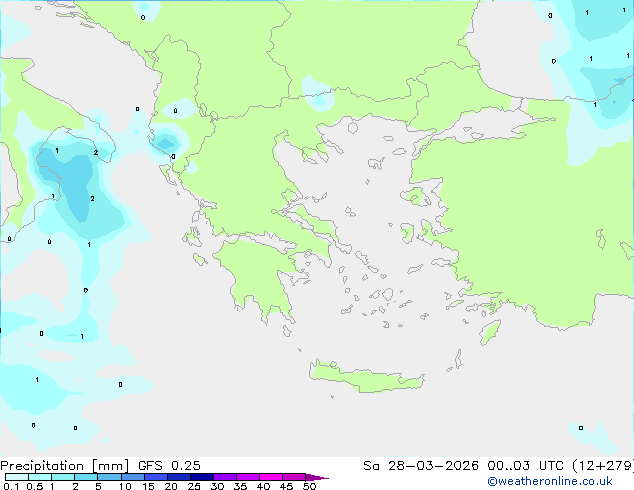Click the '0.1' legend scale label
The height and width of the screenshot is (490, 634).
(x=11, y=486)
